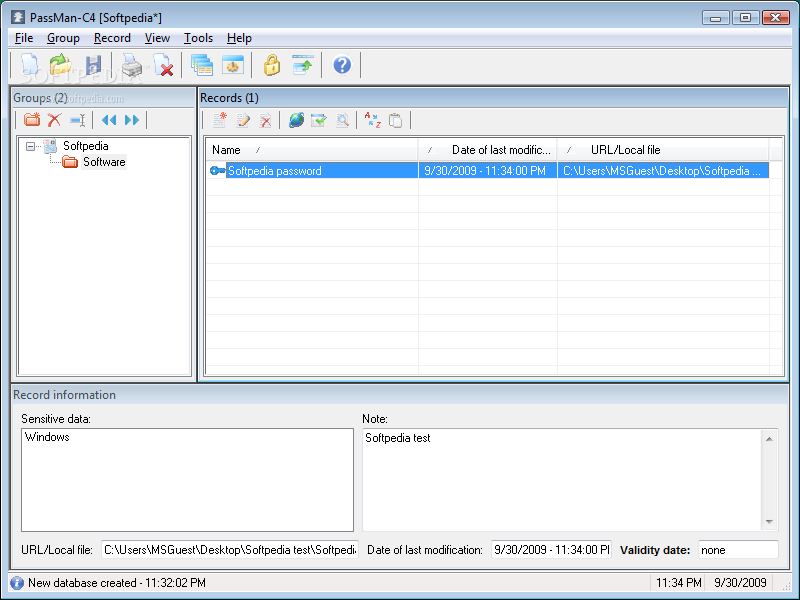This screenshot has width=800, height=600.
Task: Edit record with the pencil document icon
Action: (243, 120)
